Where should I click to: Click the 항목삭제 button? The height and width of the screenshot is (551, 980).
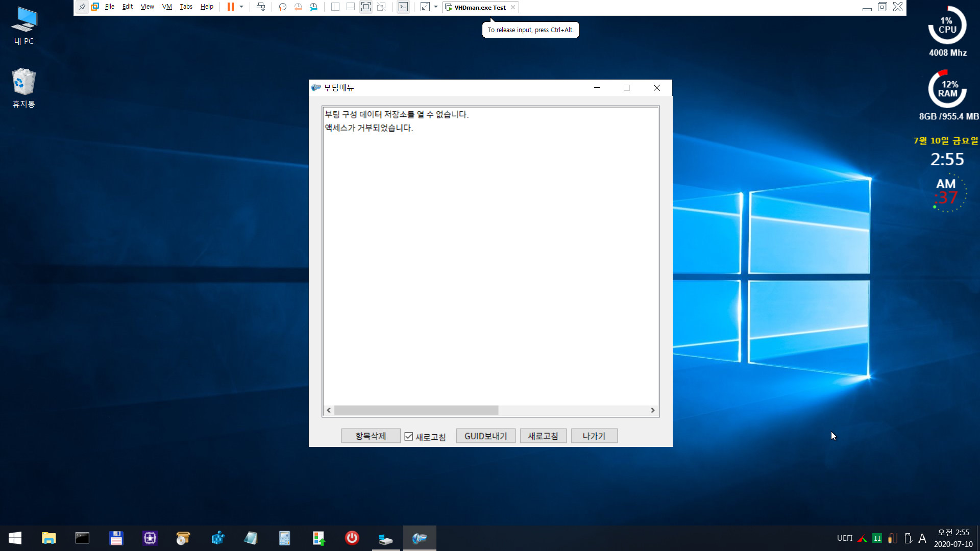coord(371,436)
